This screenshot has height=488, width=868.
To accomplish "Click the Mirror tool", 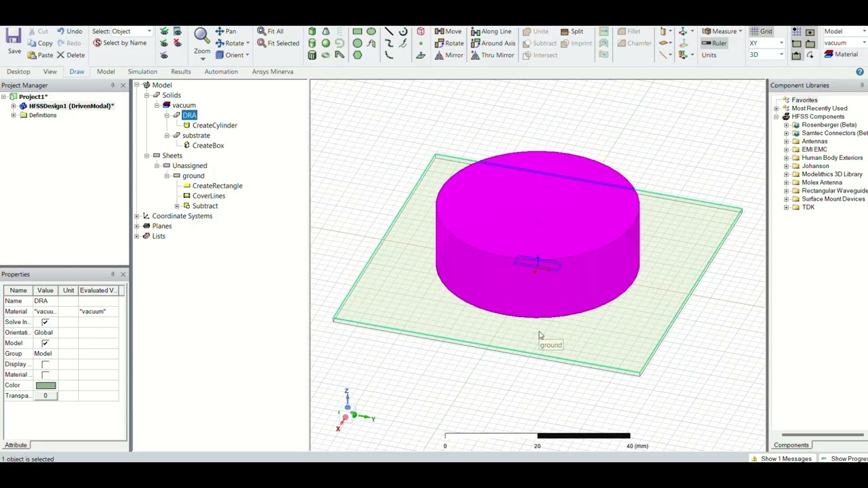I will click(449, 55).
